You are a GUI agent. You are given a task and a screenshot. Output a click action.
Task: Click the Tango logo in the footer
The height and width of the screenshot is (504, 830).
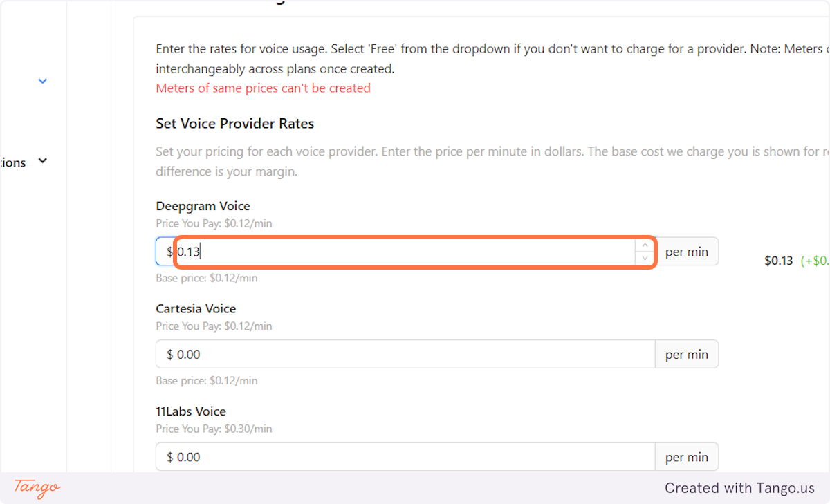point(35,489)
